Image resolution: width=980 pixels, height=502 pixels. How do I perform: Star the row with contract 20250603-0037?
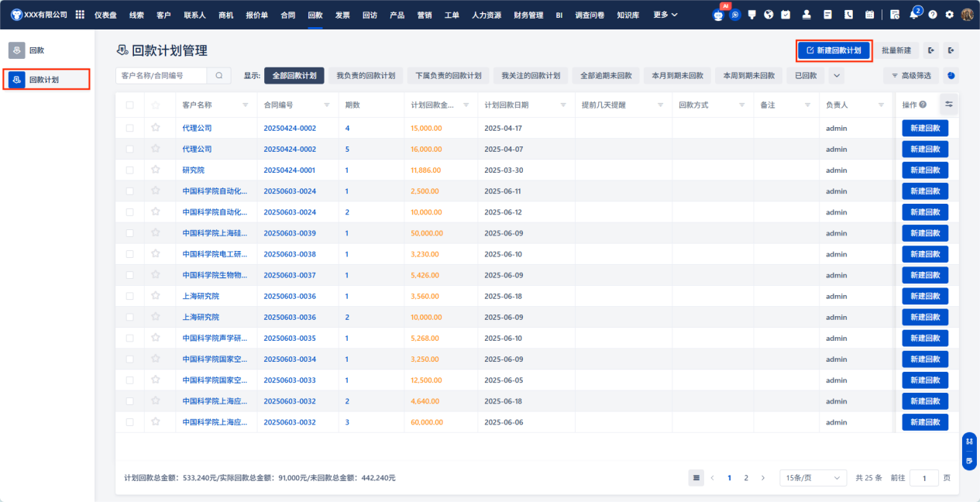[x=155, y=275]
